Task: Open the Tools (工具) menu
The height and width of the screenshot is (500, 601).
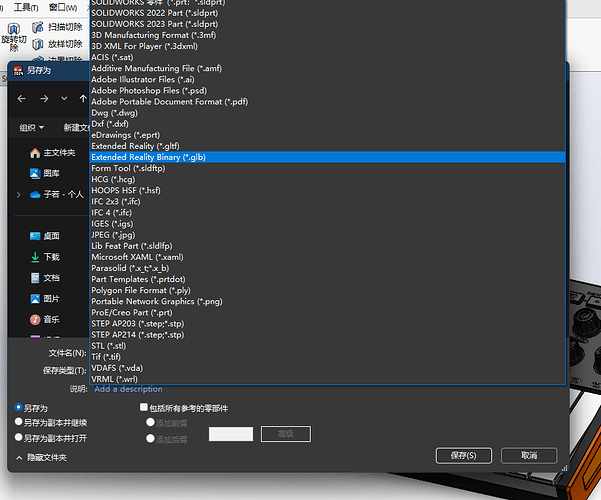Action: click(x=26, y=7)
